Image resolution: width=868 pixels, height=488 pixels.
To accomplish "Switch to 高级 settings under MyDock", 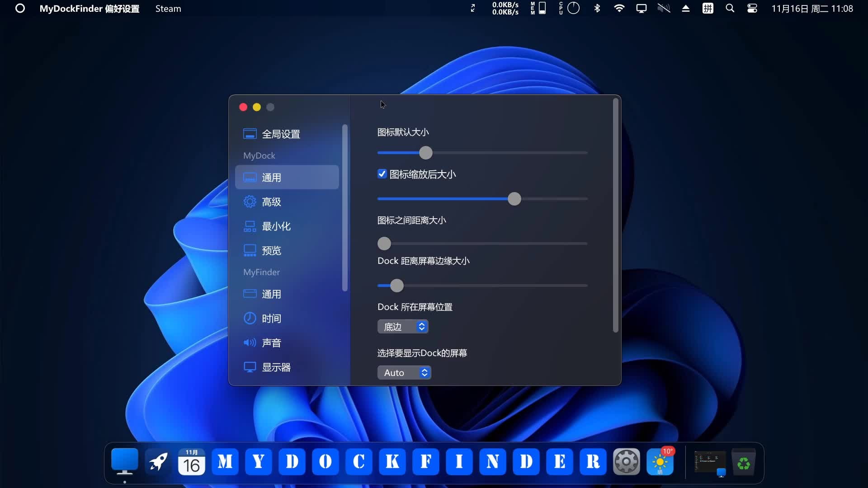I will tap(271, 202).
